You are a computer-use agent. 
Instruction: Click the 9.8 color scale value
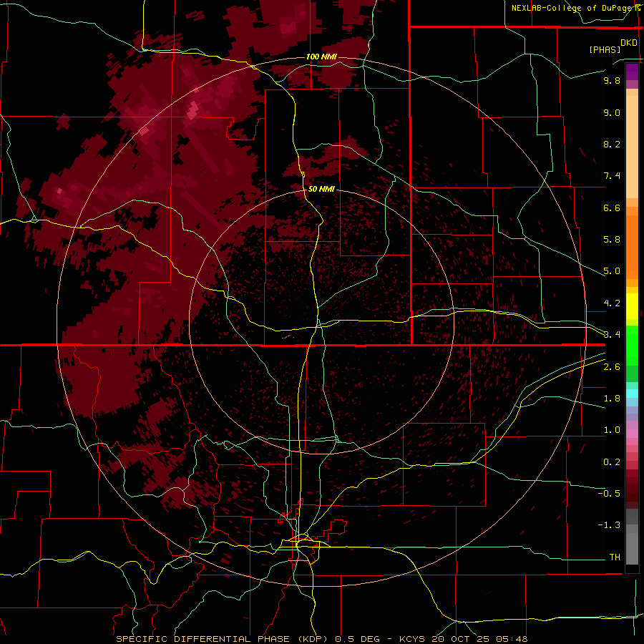(x=612, y=80)
